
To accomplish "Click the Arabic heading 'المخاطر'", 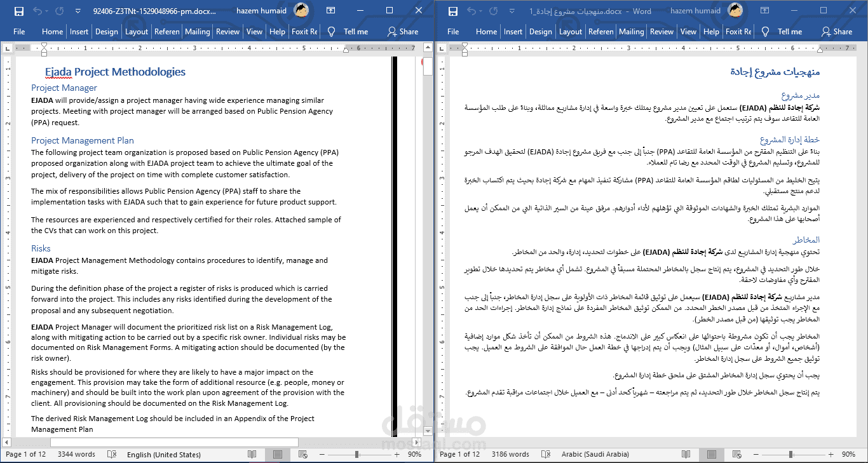I will coord(806,239).
